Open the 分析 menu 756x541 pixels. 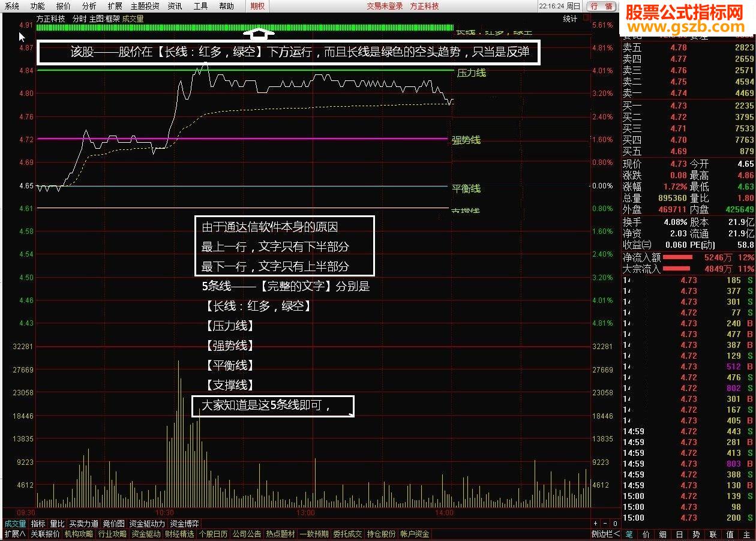(89, 6)
